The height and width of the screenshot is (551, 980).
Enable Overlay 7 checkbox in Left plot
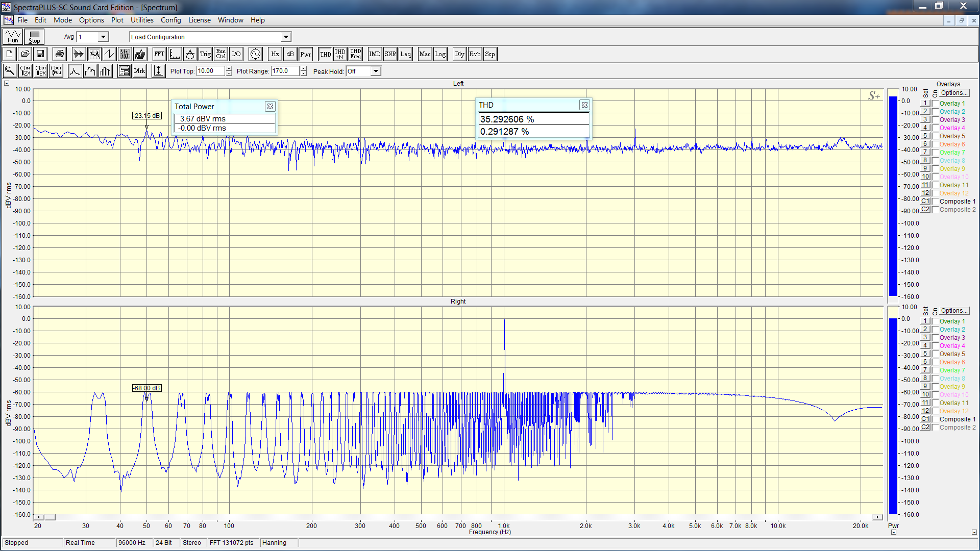coord(935,153)
